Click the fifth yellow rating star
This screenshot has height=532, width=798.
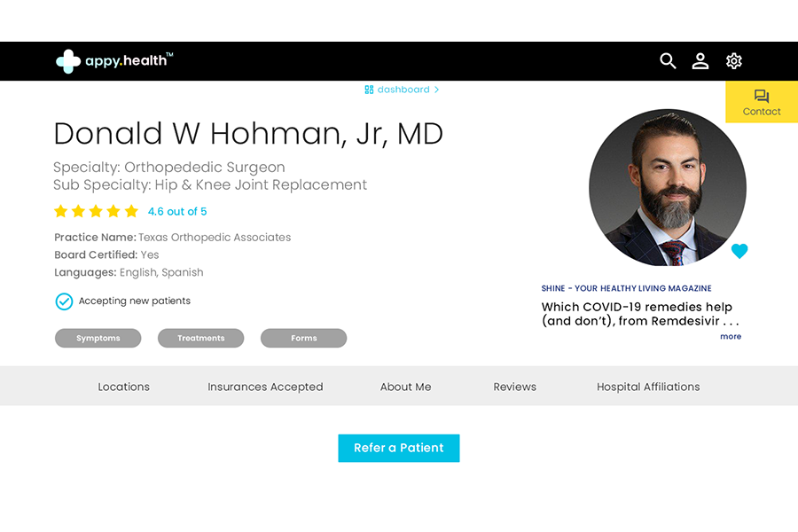pyautogui.click(x=131, y=211)
